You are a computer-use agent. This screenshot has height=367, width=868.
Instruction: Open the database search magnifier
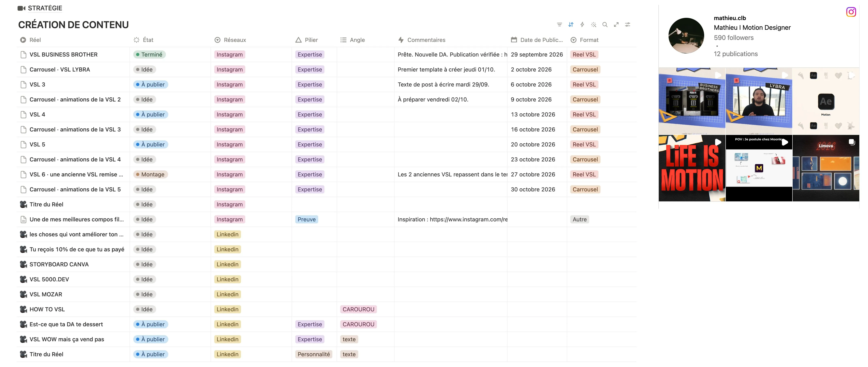pos(605,25)
